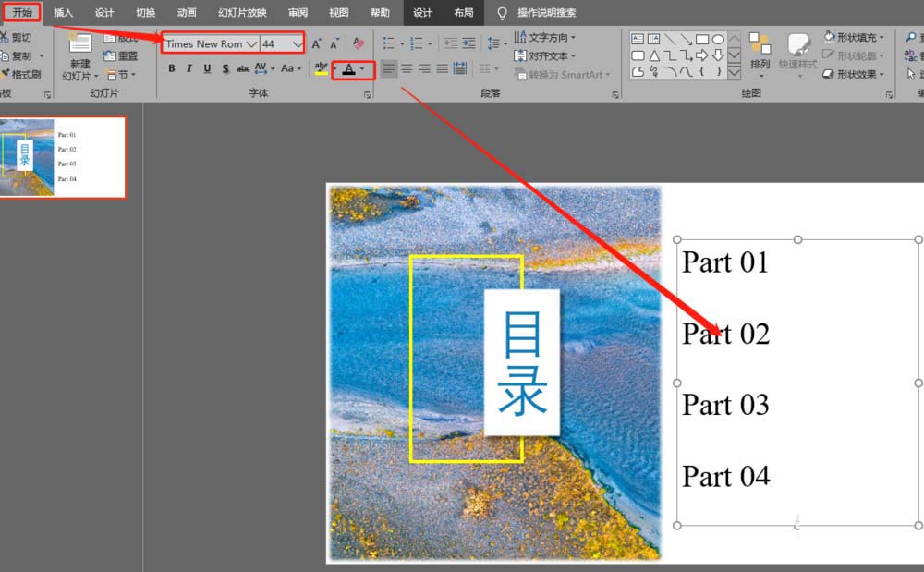Click Shape Fill (形状填充) button
This screenshot has height=572, width=924.
[854, 37]
